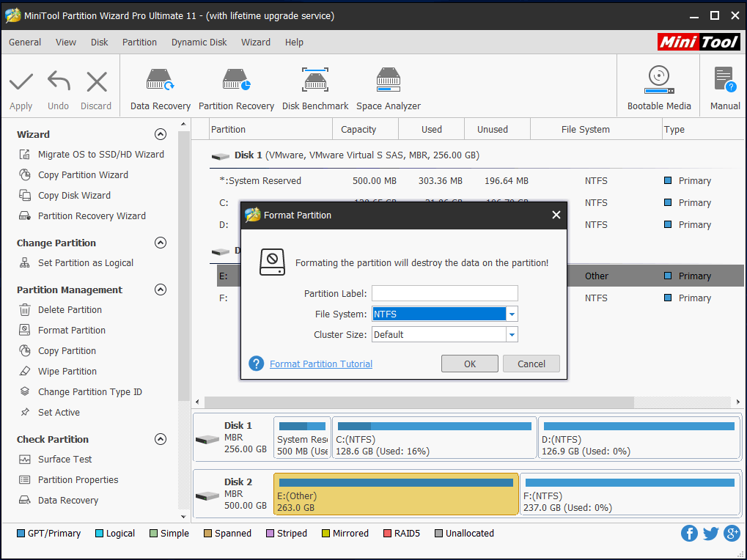Image resolution: width=747 pixels, height=560 pixels.
Task: Close the Format Partition dialog
Action: (556, 215)
